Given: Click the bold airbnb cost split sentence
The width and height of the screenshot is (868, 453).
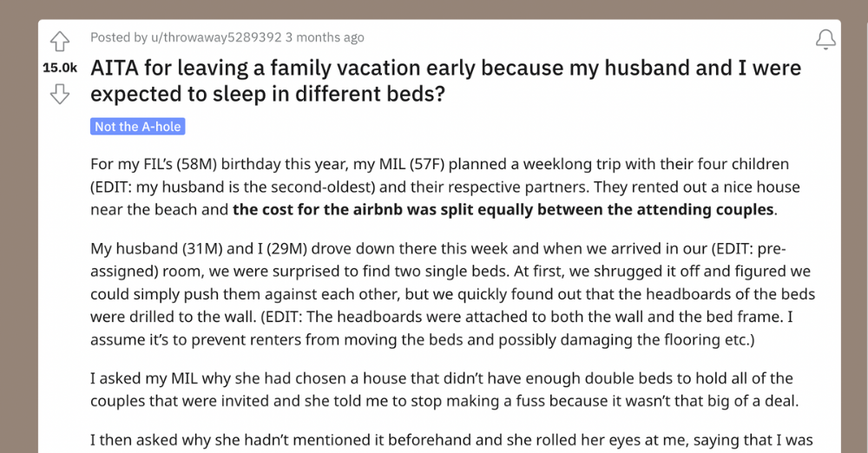Looking at the screenshot, I should click(503, 209).
